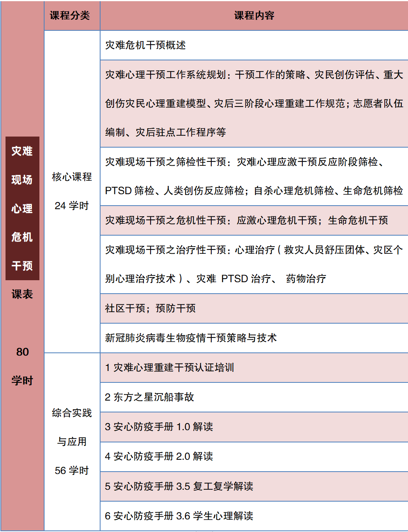
Task: Select the 灾难心理干预工作系统规划 row
Action: coord(254,103)
